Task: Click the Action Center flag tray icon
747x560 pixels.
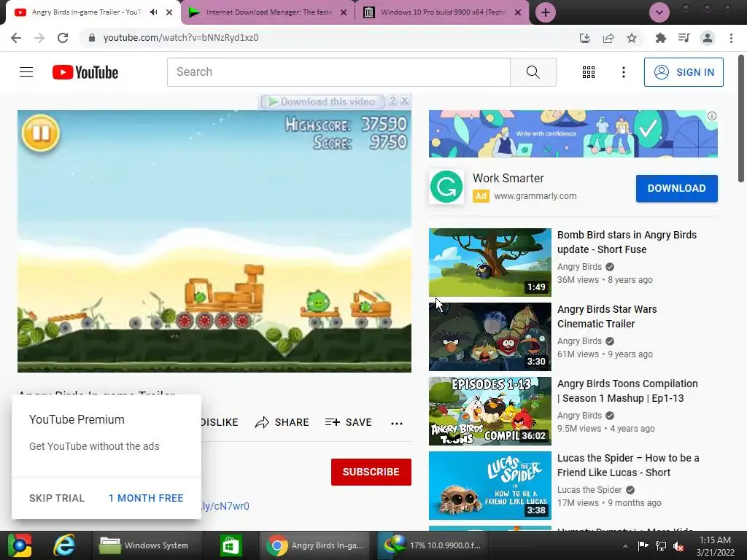Action: pyautogui.click(x=643, y=546)
